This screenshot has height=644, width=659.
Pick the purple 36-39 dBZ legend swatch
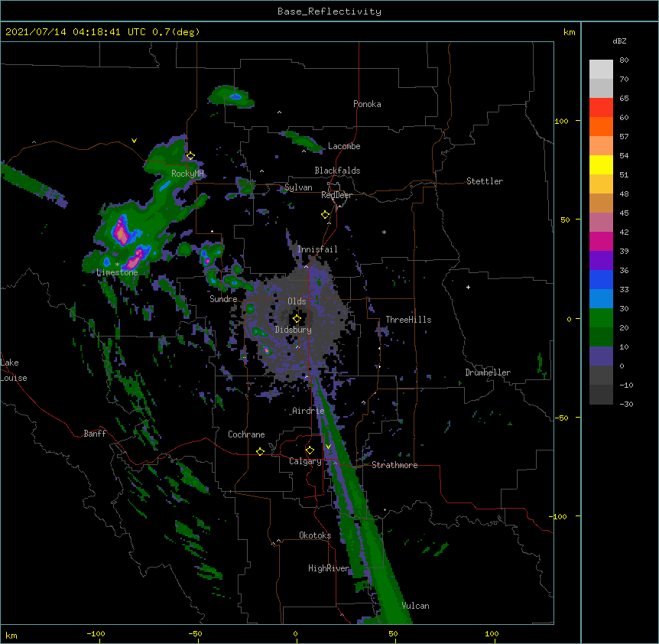(x=601, y=261)
